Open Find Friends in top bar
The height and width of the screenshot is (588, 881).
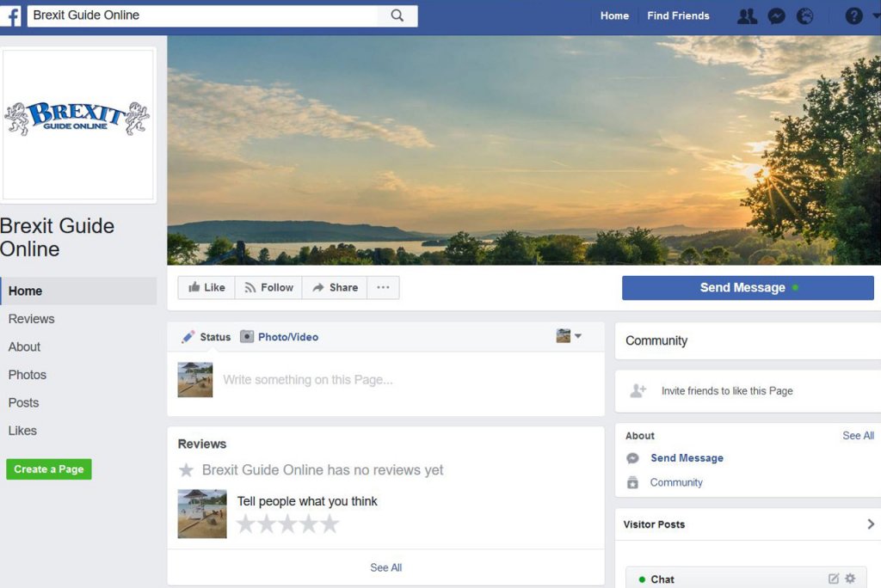(678, 15)
